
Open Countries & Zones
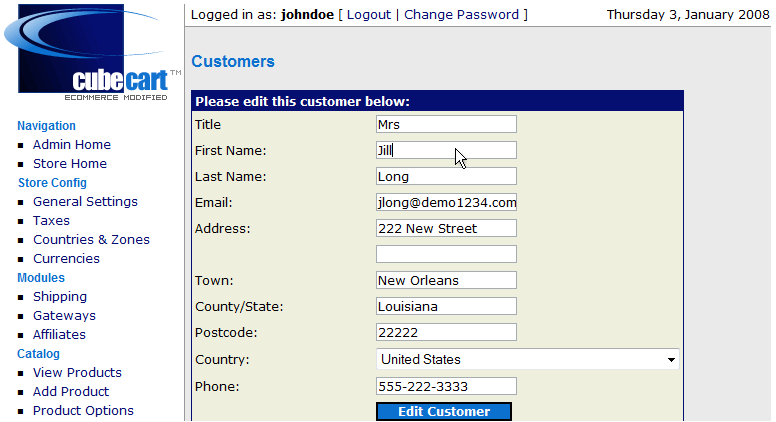tap(91, 240)
